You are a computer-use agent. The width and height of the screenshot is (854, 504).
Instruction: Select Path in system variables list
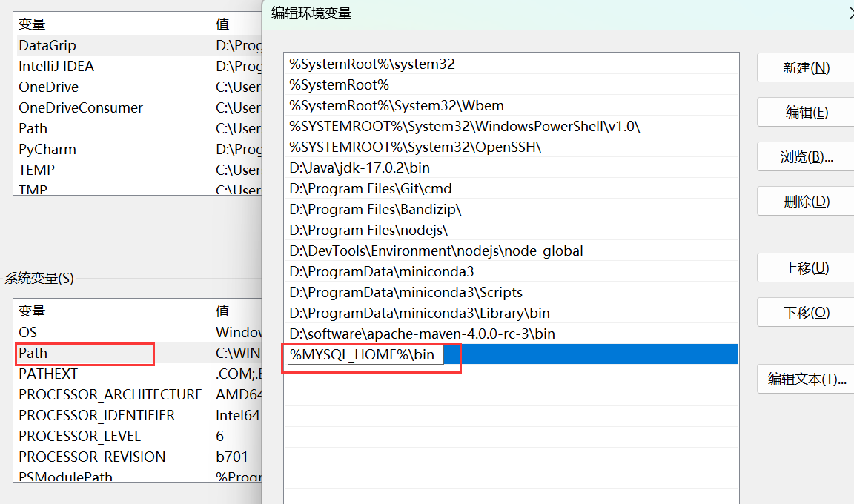(139, 354)
